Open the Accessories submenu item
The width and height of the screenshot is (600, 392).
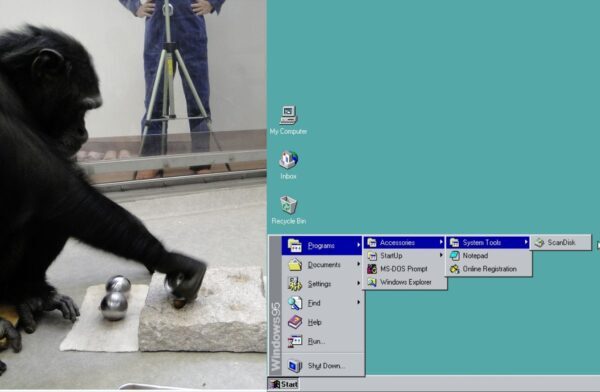(404, 242)
